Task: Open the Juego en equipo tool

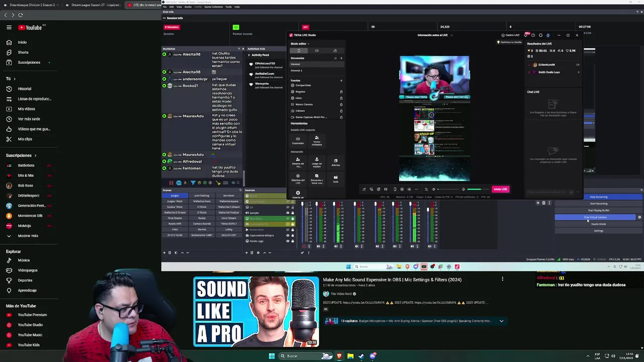Action: tap(316, 162)
